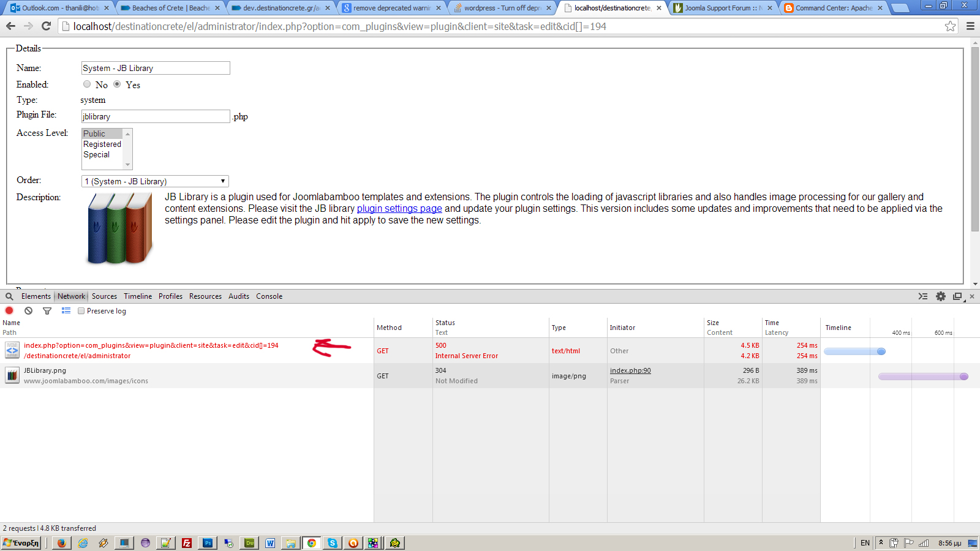This screenshot has height=551, width=980.
Task: Click the JB Library books image
Action: (x=120, y=228)
